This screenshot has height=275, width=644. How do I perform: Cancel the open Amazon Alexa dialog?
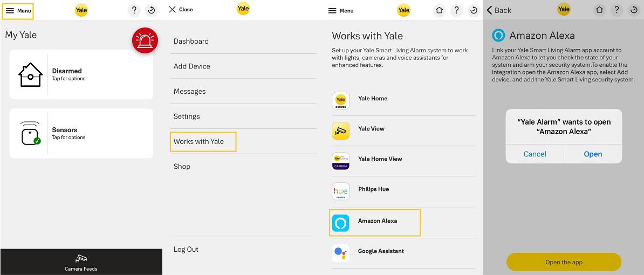[x=535, y=154]
